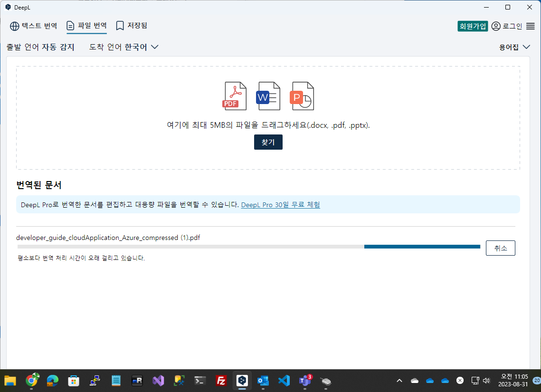541x392 pixels.
Task: Open File Explorer from the taskbar
Action: (10, 381)
